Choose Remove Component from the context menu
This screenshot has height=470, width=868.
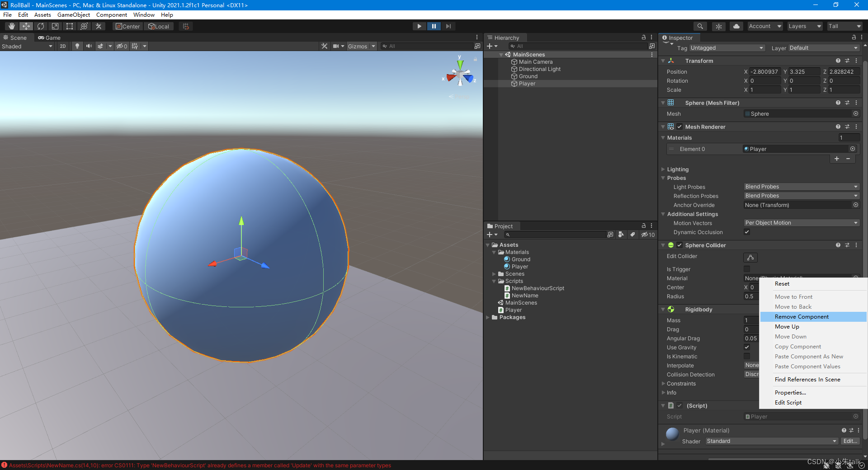(801, 316)
